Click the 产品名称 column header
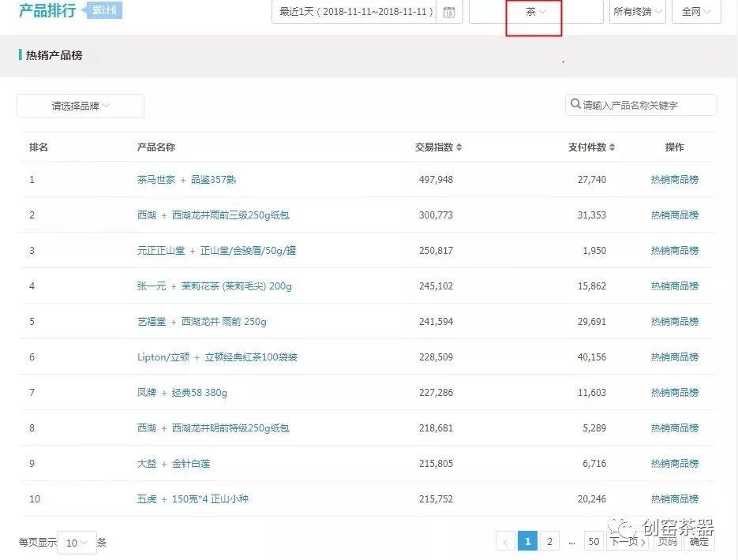Viewport: 738px width, 560px height. click(x=155, y=147)
